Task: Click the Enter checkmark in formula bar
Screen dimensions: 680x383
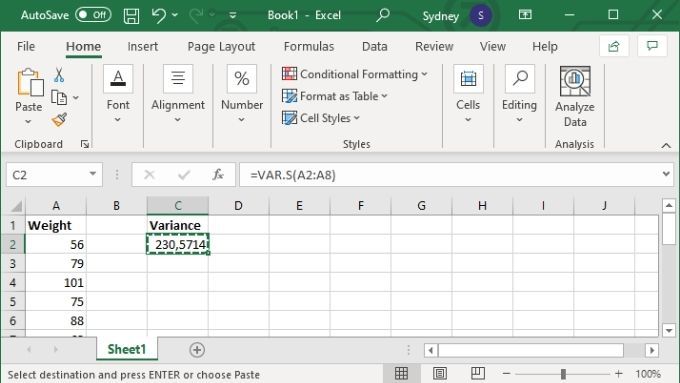Action: pos(184,175)
